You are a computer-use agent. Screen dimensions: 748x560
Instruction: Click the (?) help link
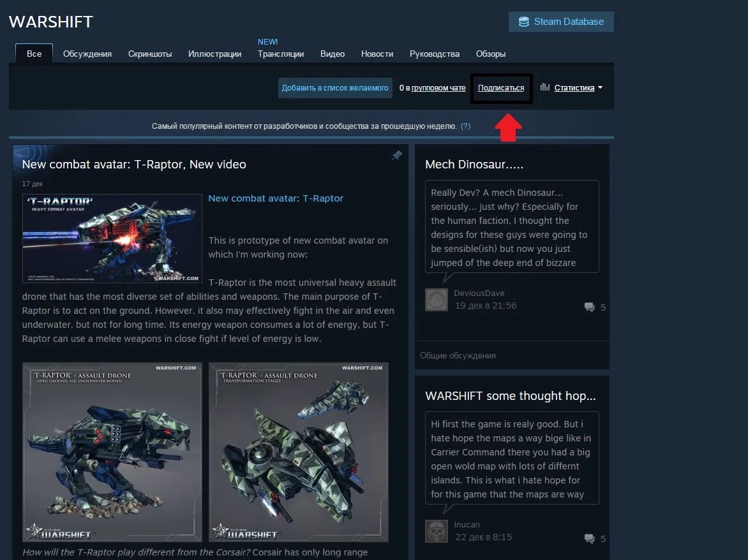(466, 126)
